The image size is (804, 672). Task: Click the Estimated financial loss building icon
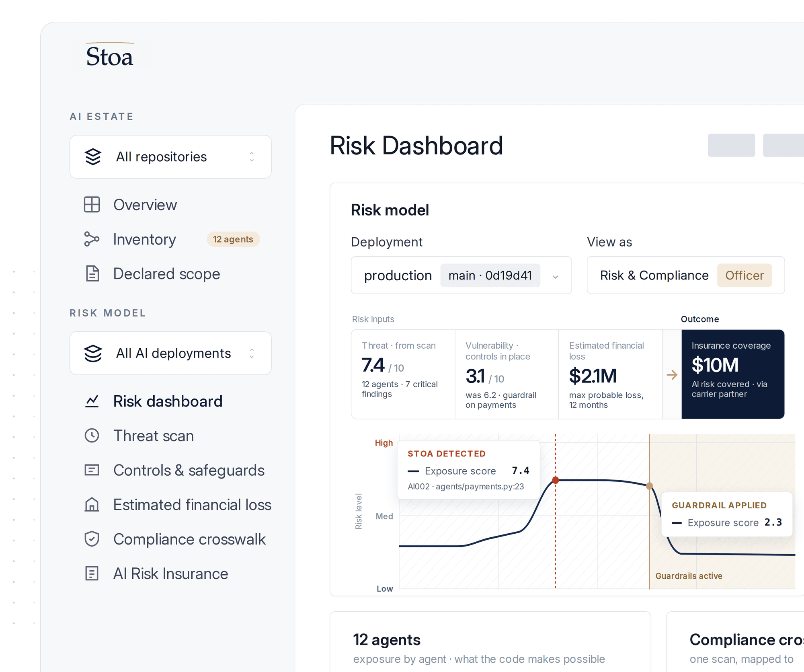click(92, 504)
